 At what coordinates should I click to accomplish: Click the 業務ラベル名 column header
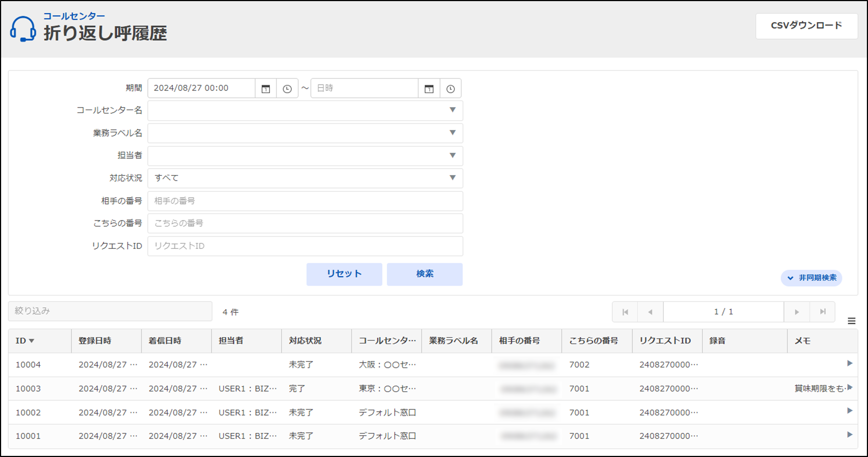tap(456, 341)
